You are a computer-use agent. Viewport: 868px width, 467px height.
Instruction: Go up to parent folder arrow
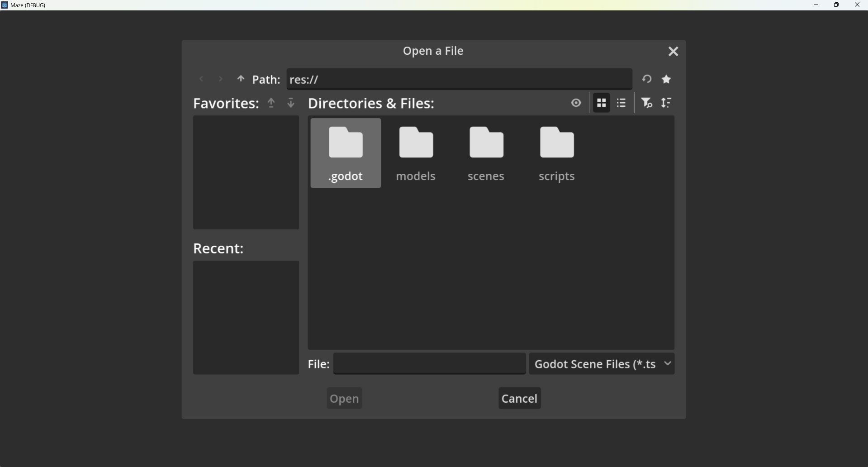tap(241, 80)
